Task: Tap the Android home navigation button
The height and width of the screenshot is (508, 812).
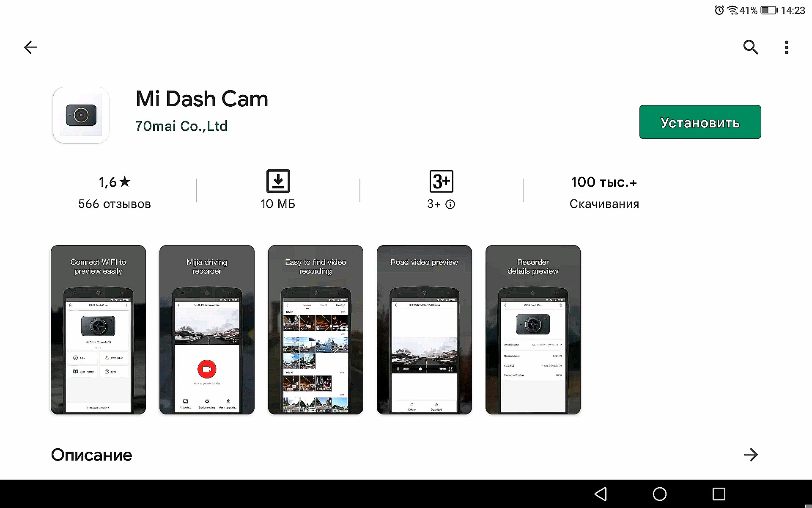Action: [660, 494]
